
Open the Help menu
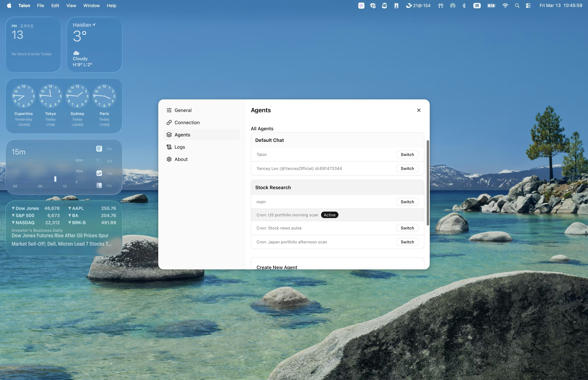tap(111, 5)
